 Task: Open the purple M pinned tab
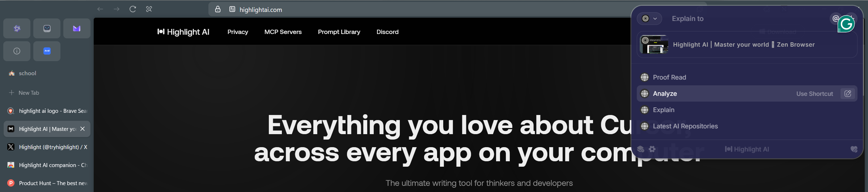[x=77, y=29]
